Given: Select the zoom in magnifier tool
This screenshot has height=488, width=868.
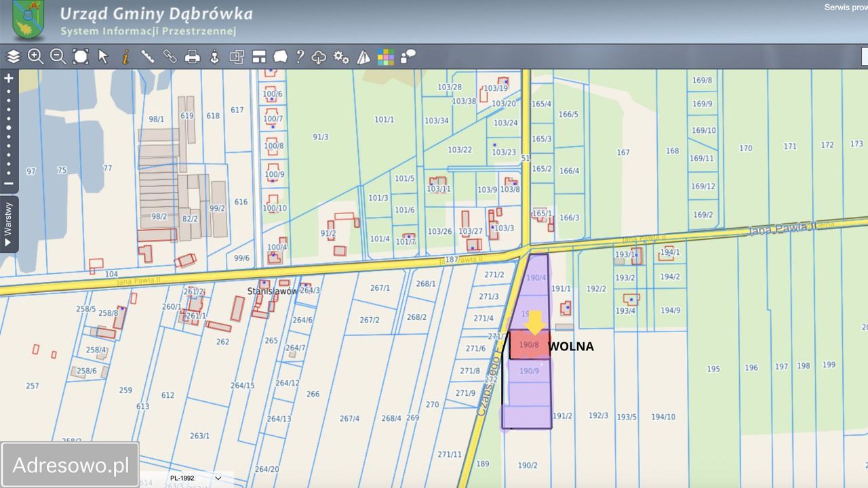Looking at the screenshot, I should (x=36, y=57).
